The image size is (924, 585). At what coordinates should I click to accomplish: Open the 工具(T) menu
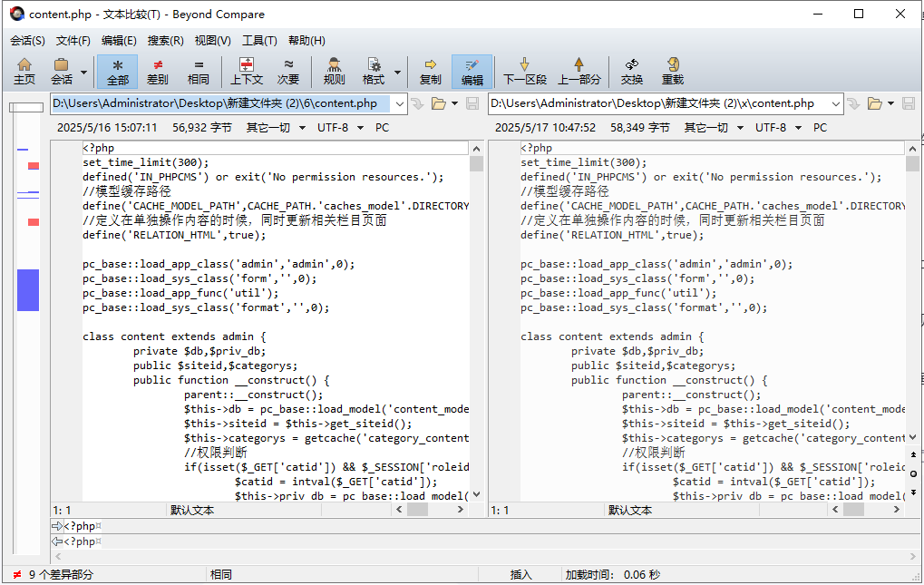tap(259, 41)
